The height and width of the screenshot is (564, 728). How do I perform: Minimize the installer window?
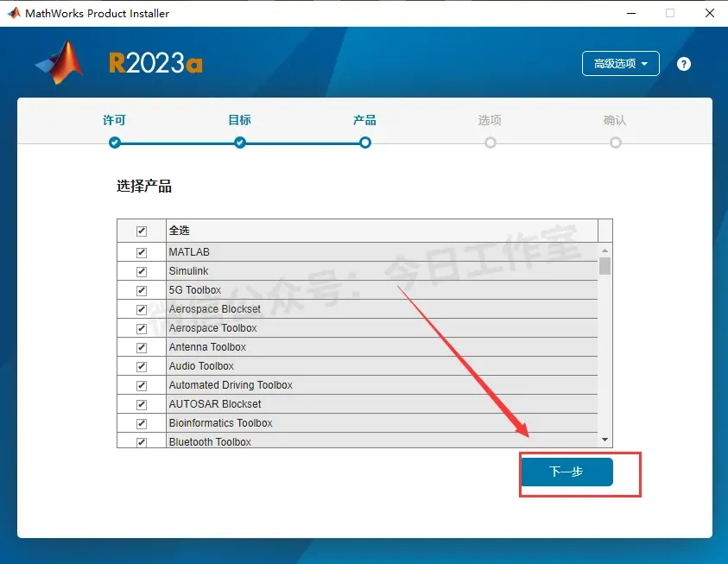[631, 13]
